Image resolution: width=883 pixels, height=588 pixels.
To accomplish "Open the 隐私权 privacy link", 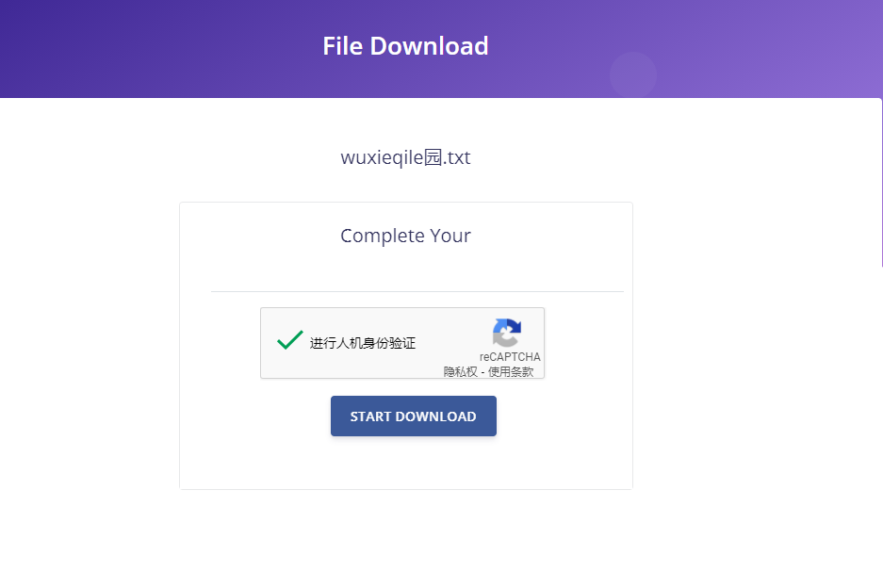I will tap(461, 371).
